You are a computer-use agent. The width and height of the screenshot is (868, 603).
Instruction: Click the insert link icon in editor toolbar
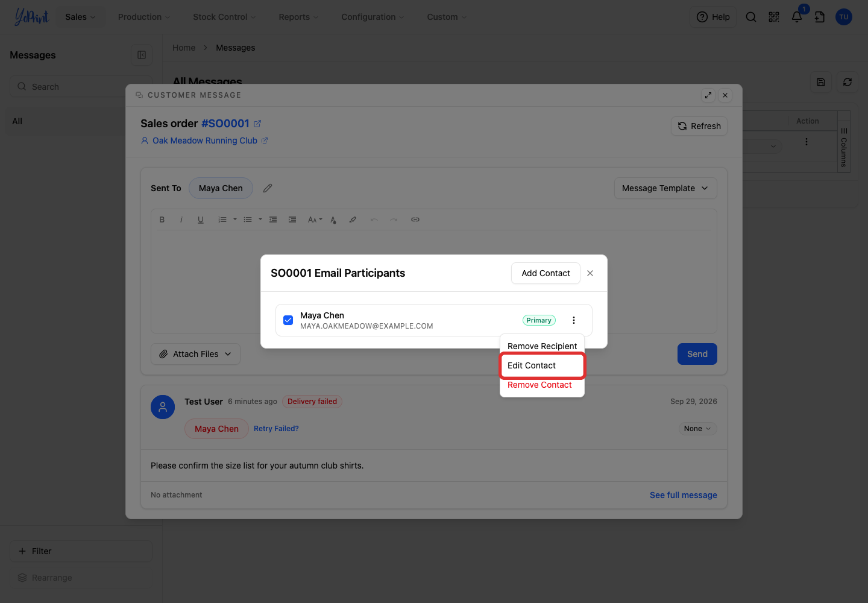(415, 219)
